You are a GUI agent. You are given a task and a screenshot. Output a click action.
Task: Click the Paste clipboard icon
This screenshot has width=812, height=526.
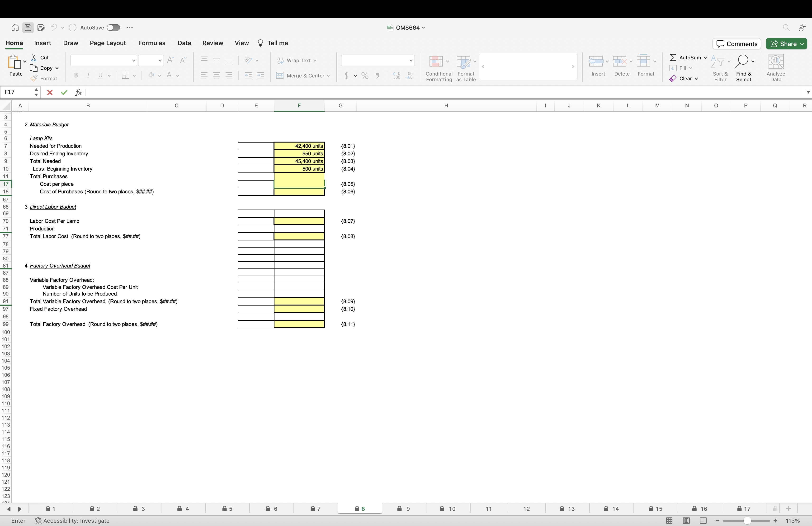point(14,62)
